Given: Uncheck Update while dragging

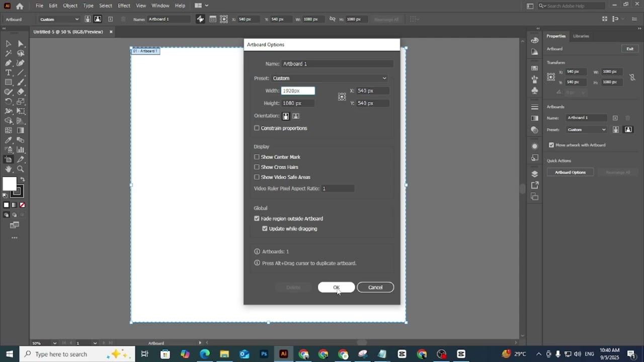Looking at the screenshot, I should (265, 229).
